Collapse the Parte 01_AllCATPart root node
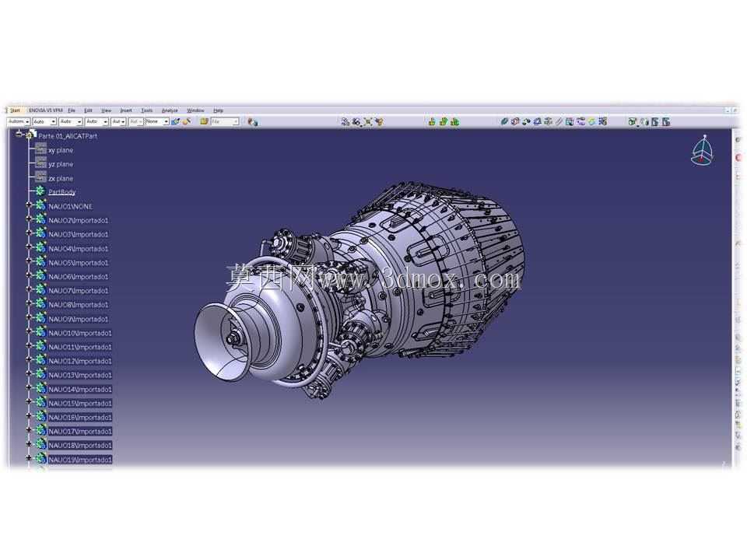Viewport: 747px width, 560px height. pos(19,135)
